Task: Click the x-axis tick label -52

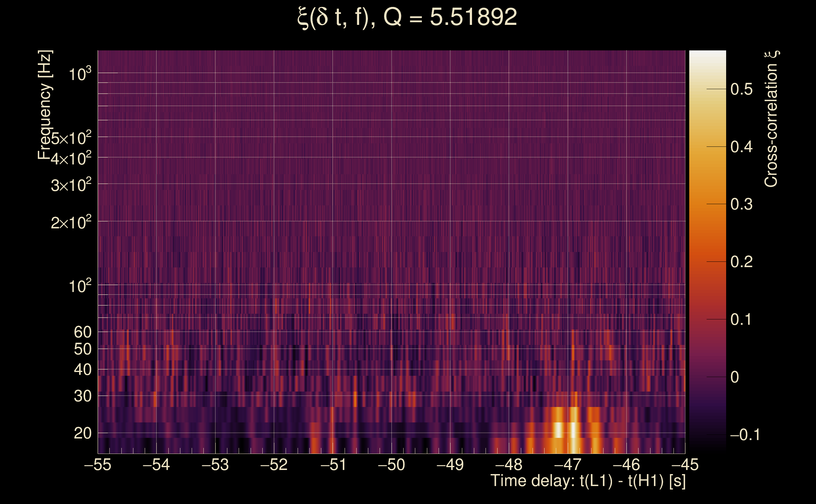Action: click(x=274, y=465)
